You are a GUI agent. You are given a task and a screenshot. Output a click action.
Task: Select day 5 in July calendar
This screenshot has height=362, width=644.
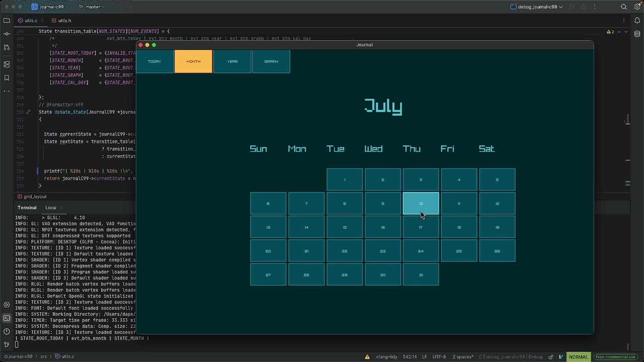[497, 179]
